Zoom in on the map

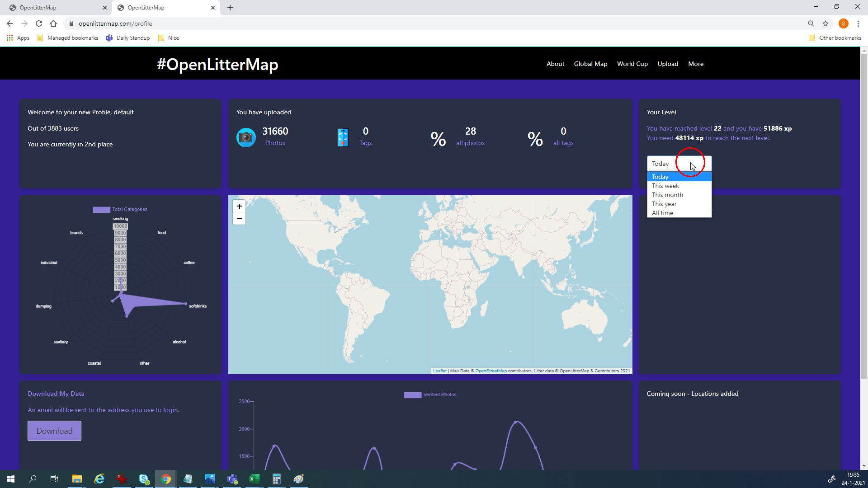[239, 206]
